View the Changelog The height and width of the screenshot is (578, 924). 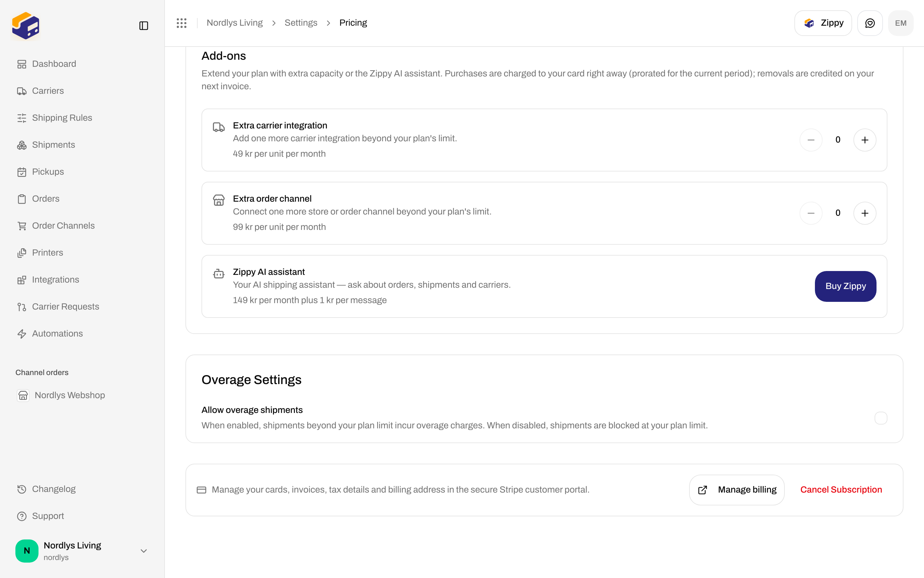[x=82, y=489]
